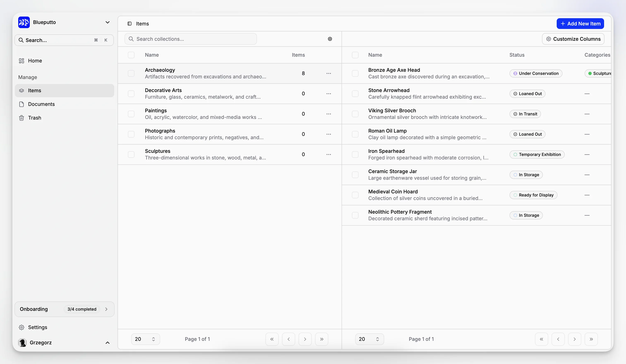Open collections page size selector showing 20
626x364 pixels.
click(145, 339)
